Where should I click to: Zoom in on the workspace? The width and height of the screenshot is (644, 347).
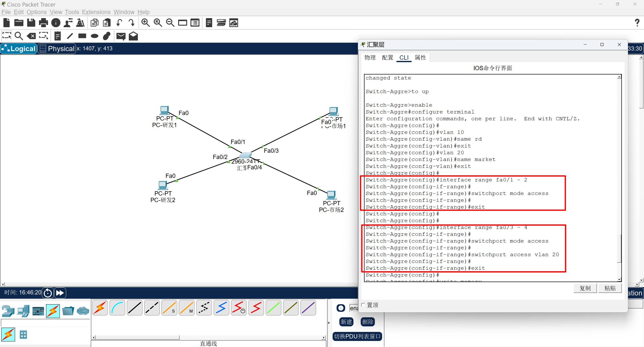click(145, 23)
